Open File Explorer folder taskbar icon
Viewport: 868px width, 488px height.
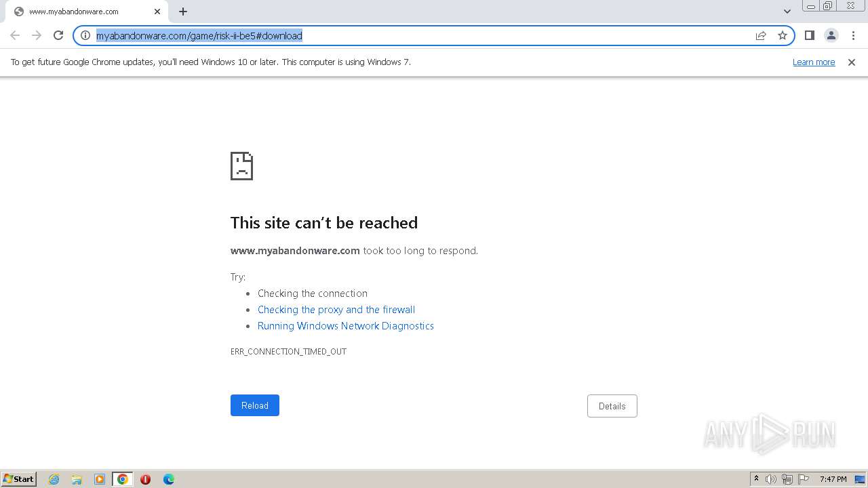pyautogui.click(x=77, y=479)
